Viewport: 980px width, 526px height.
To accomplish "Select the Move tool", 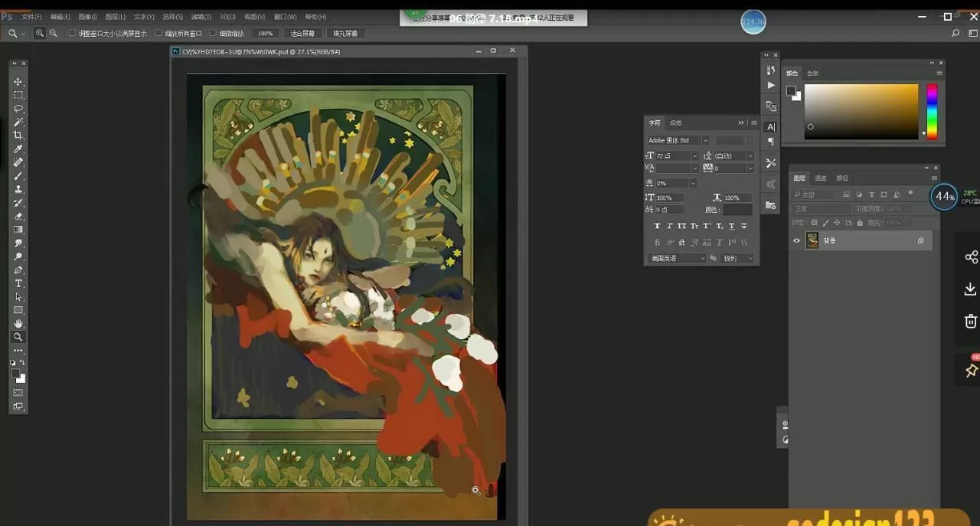I will coord(18,82).
